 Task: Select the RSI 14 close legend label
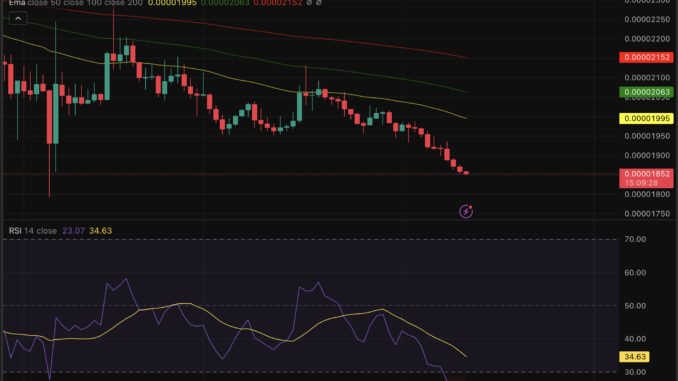click(33, 231)
